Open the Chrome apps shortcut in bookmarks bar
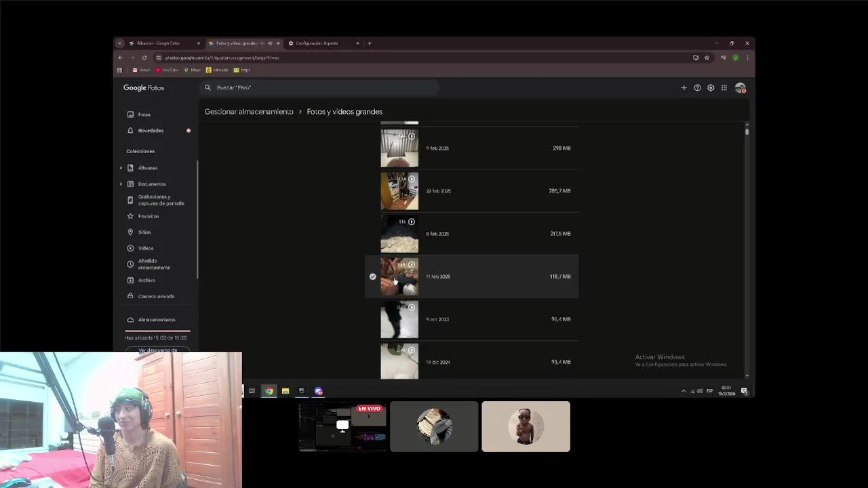 (120, 70)
